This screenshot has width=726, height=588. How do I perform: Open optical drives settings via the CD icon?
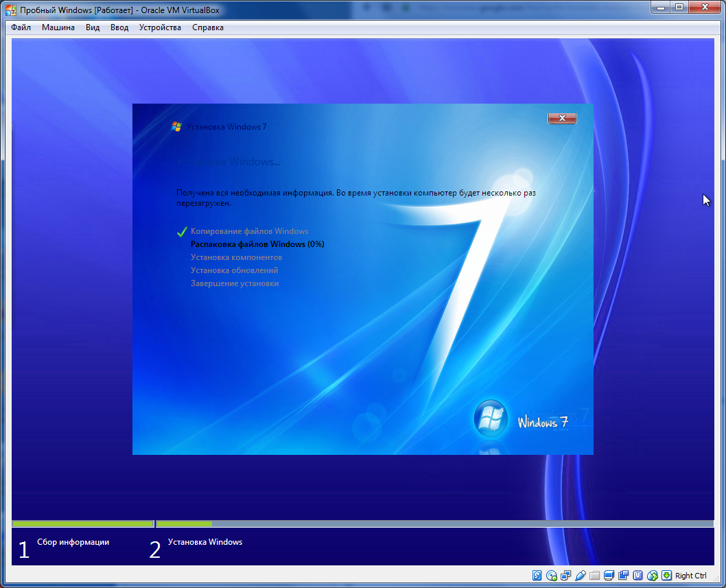point(550,575)
